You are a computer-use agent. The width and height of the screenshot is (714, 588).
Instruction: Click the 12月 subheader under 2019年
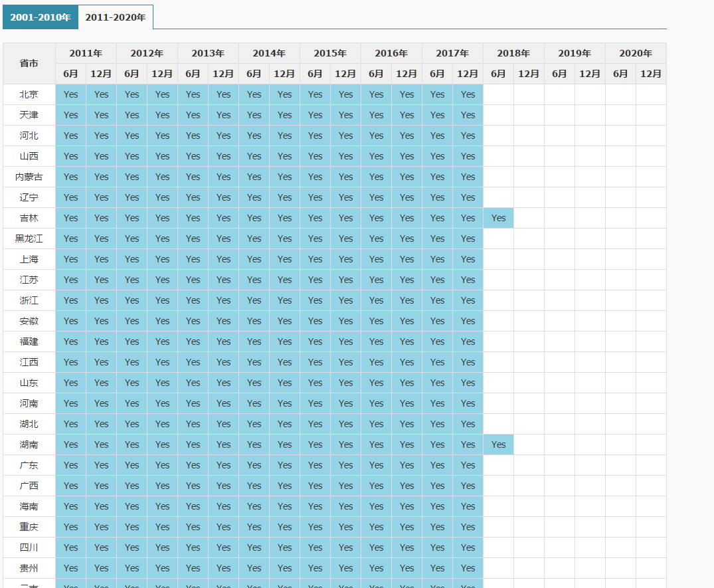coord(590,74)
